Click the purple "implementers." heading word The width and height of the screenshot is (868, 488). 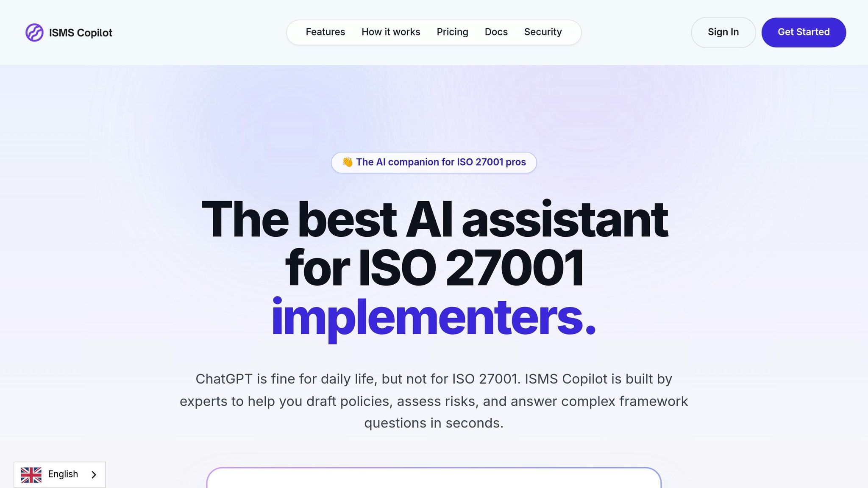click(x=434, y=317)
